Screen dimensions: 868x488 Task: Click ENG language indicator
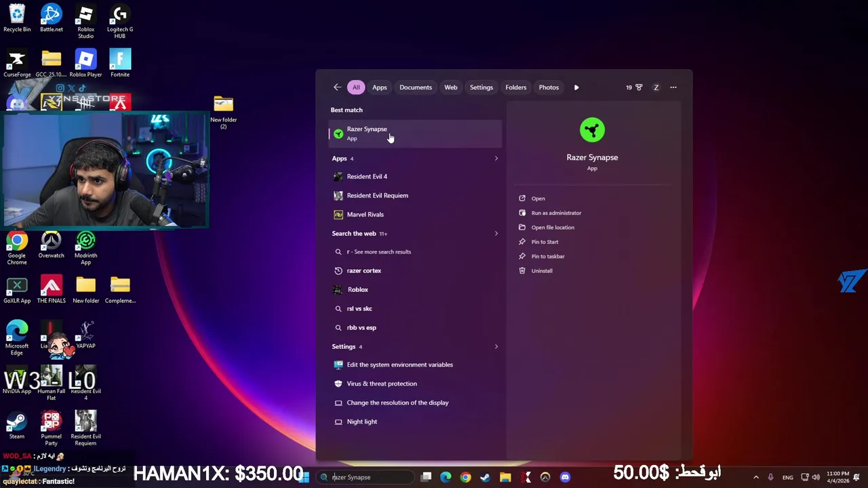[787, 477]
